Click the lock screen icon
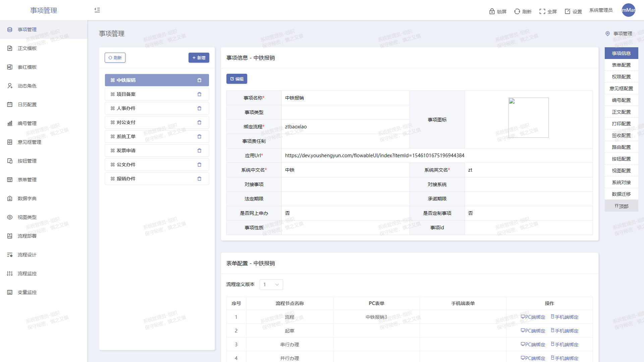 pyautogui.click(x=492, y=11)
